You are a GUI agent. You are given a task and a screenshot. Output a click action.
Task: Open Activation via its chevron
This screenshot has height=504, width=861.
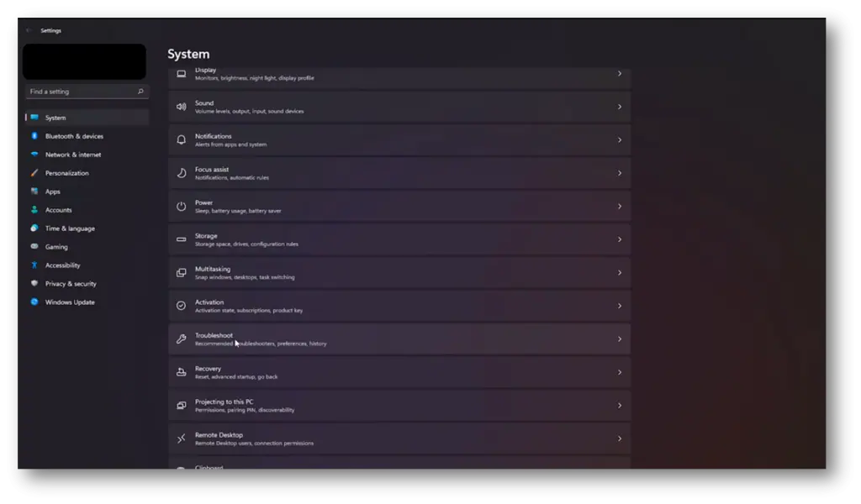pyautogui.click(x=620, y=306)
